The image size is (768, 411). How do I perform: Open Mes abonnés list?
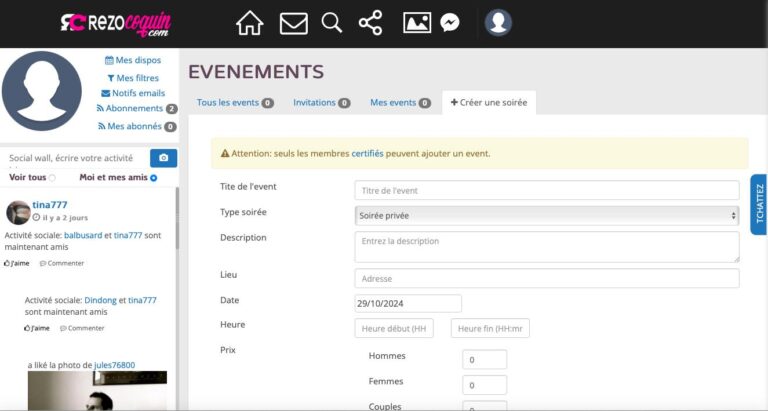point(130,126)
